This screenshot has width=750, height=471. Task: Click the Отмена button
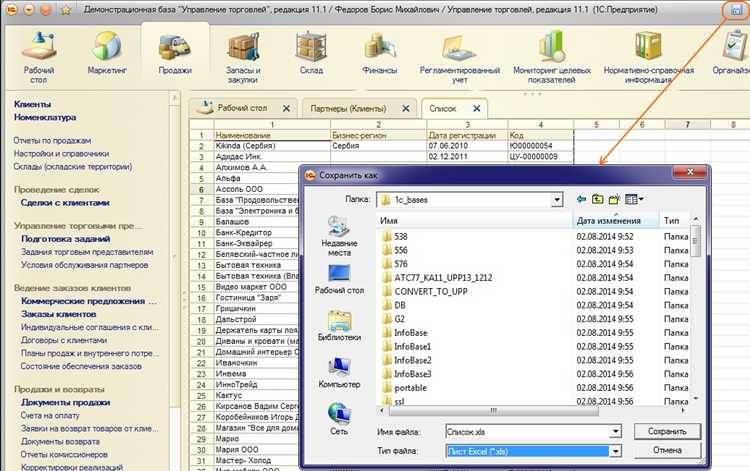pos(667,452)
